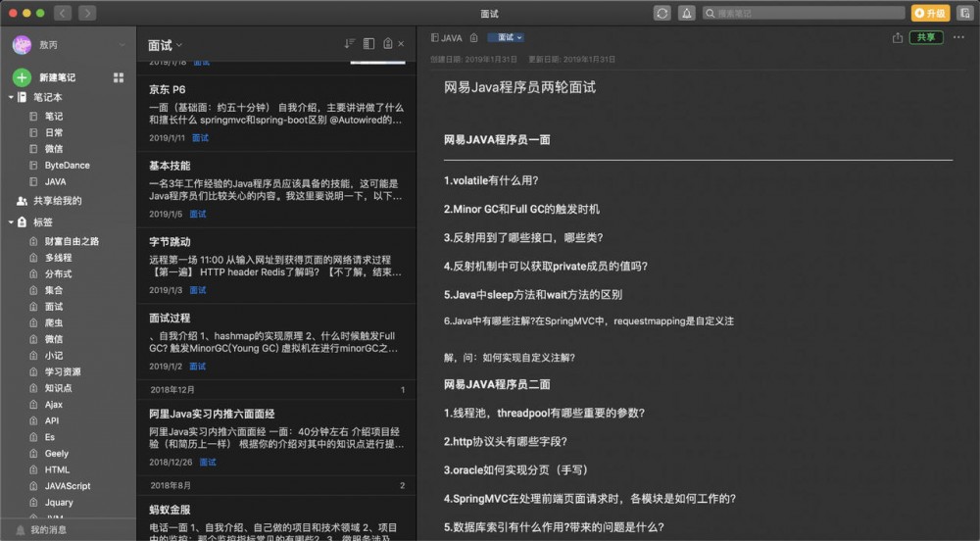This screenshot has height=541, width=980.
Task: Open the 蚂蚁金服 note
Action: pyautogui.click(x=276, y=518)
